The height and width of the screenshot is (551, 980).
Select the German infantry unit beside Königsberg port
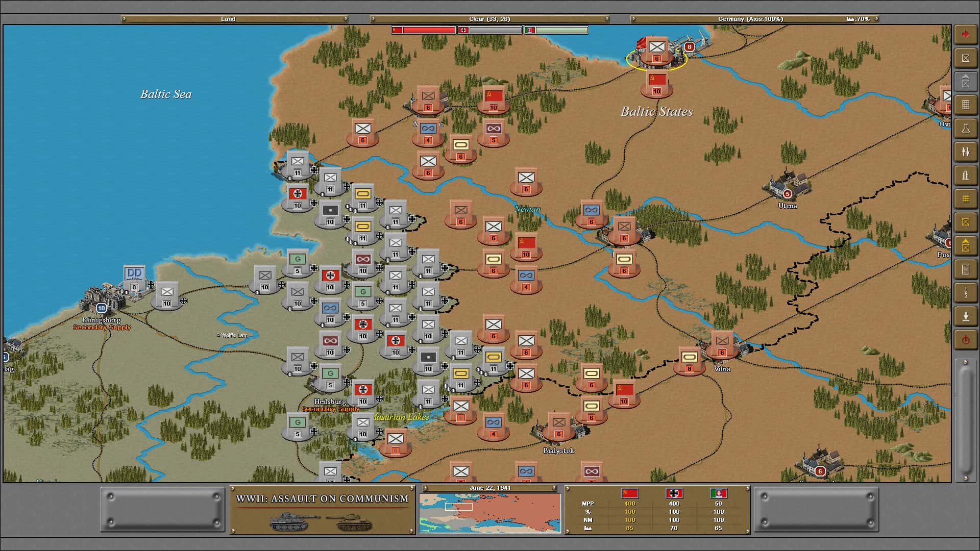[x=167, y=295]
